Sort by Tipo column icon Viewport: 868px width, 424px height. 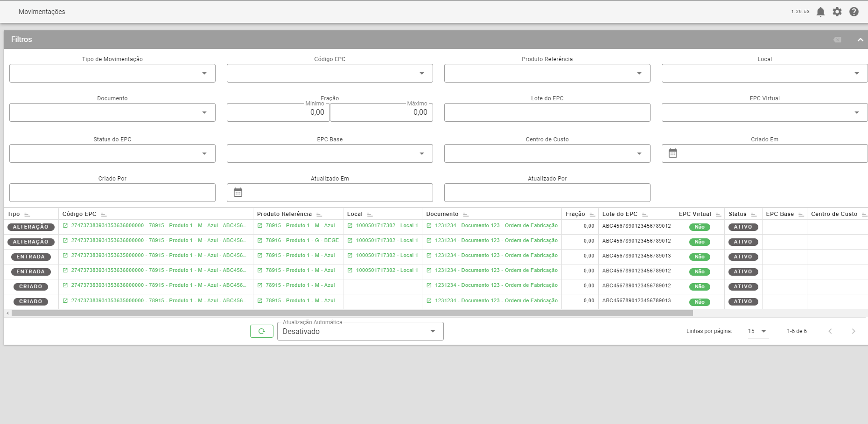[27, 214]
